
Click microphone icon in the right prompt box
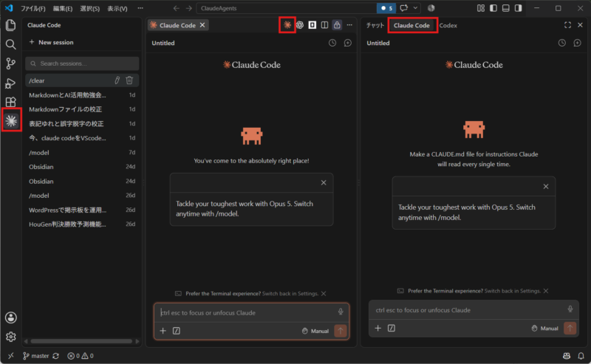[570, 309]
